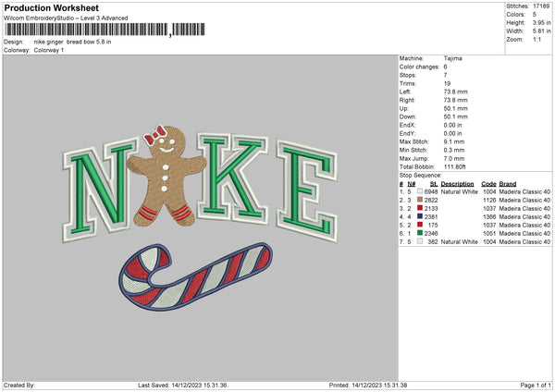Click the 'Created By:' footer label

(19, 385)
